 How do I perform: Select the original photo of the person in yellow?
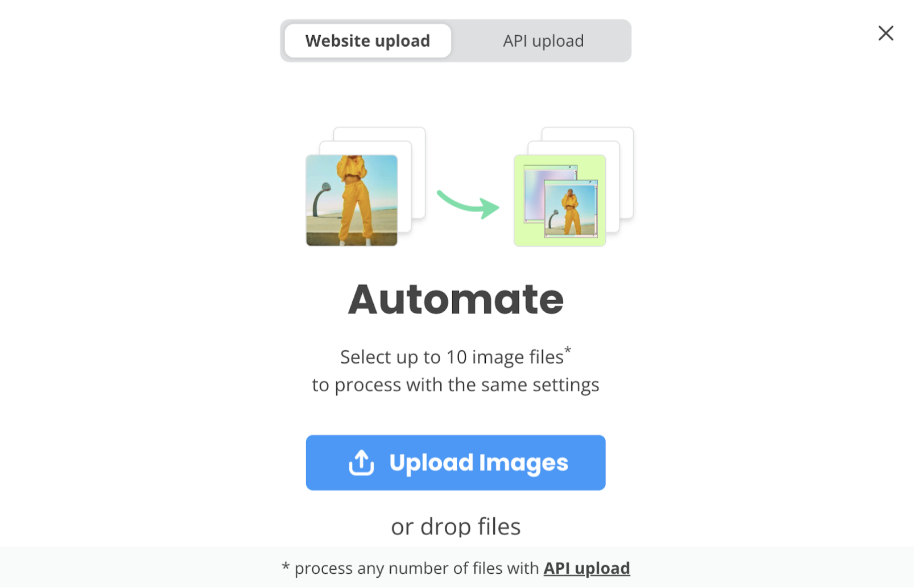353,201
